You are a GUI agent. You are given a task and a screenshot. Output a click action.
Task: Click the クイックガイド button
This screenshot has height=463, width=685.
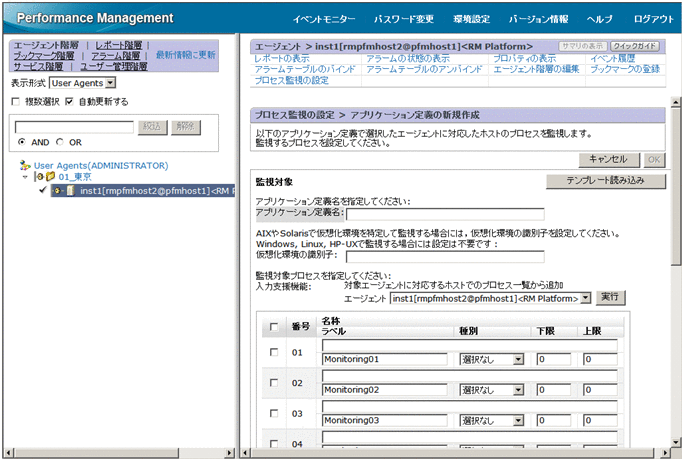pos(635,46)
